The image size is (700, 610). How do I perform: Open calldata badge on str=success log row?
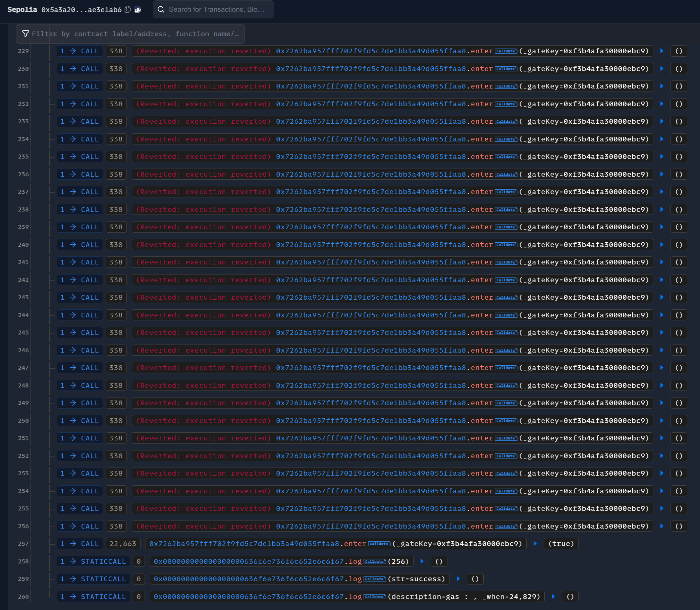(375, 579)
